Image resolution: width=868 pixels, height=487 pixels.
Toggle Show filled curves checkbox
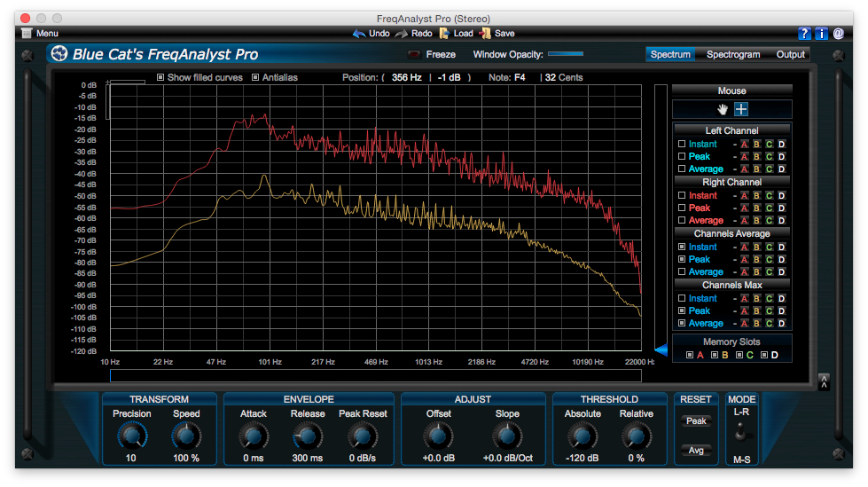click(x=160, y=77)
